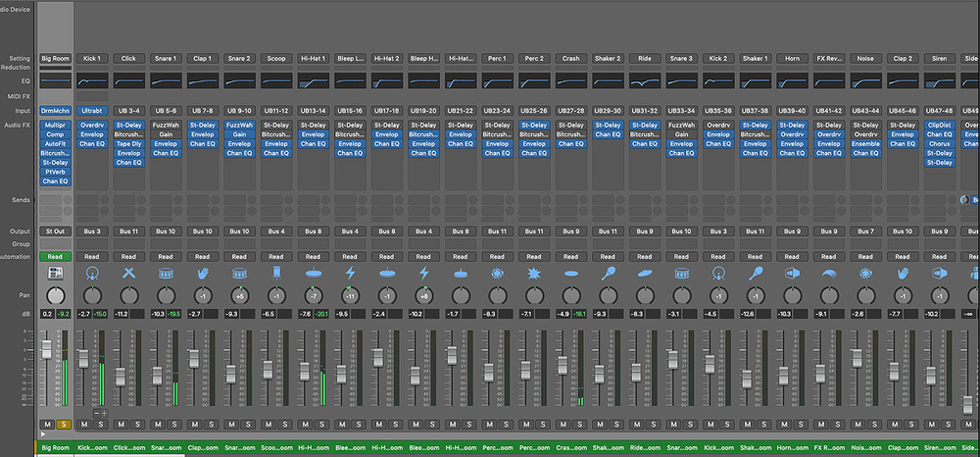Click the Horn channel speaker icon
Viewport: 980px width, 457px height.
click(x=792, y=273)
